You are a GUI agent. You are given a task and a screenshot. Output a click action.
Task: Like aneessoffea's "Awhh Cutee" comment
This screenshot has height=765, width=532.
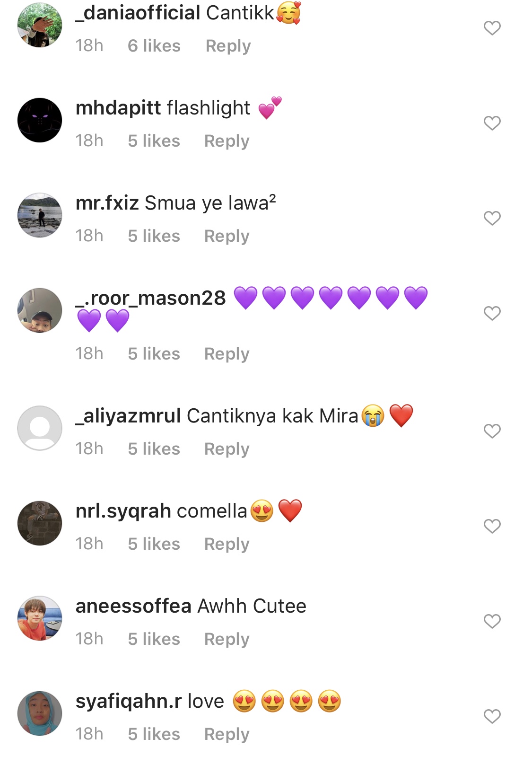(x=492, y=621)
